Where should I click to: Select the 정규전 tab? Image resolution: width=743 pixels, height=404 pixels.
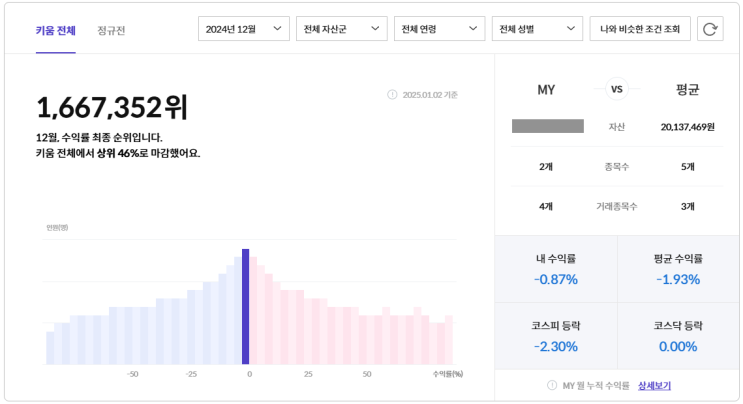(112, 30)
